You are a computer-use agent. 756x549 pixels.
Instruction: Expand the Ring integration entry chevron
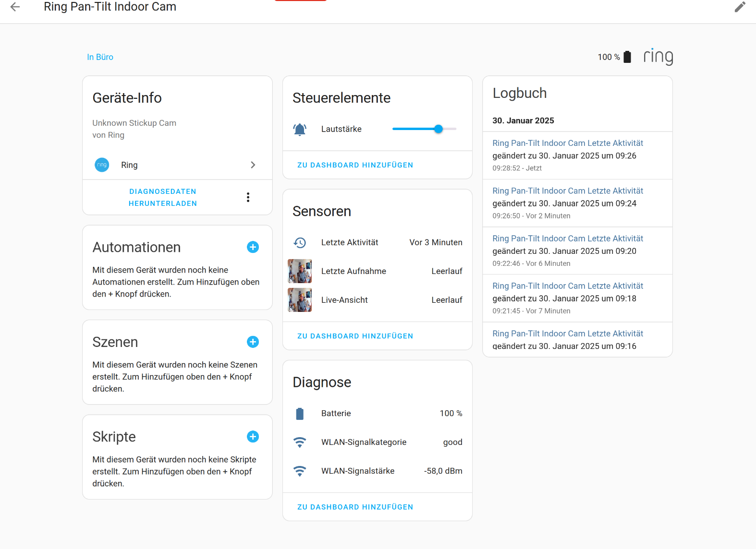tap(253, 165)
